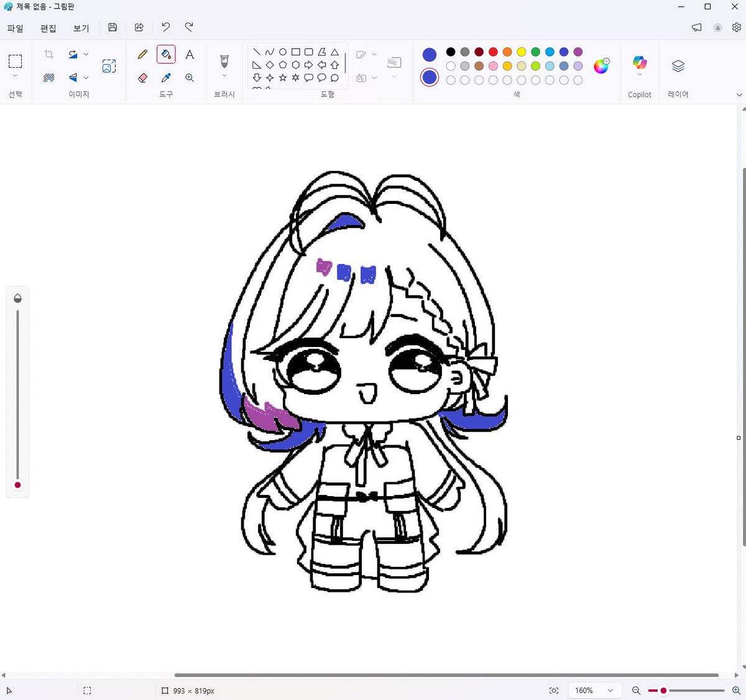
Task: Select the Text tool
Action: tap(190, 54)
